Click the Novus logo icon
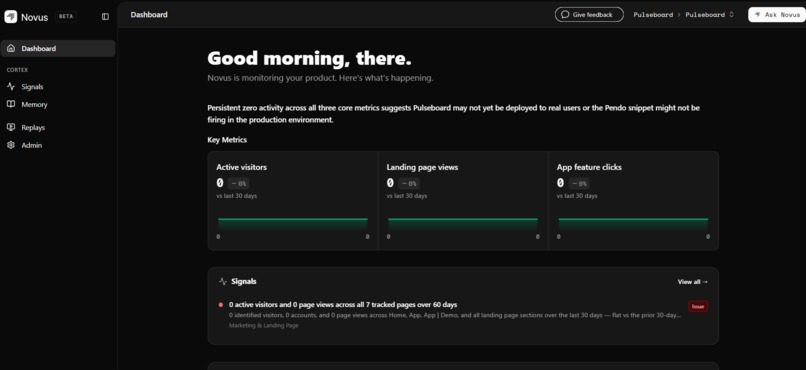Viewport: 806px width, 370px height. (11, 16)
